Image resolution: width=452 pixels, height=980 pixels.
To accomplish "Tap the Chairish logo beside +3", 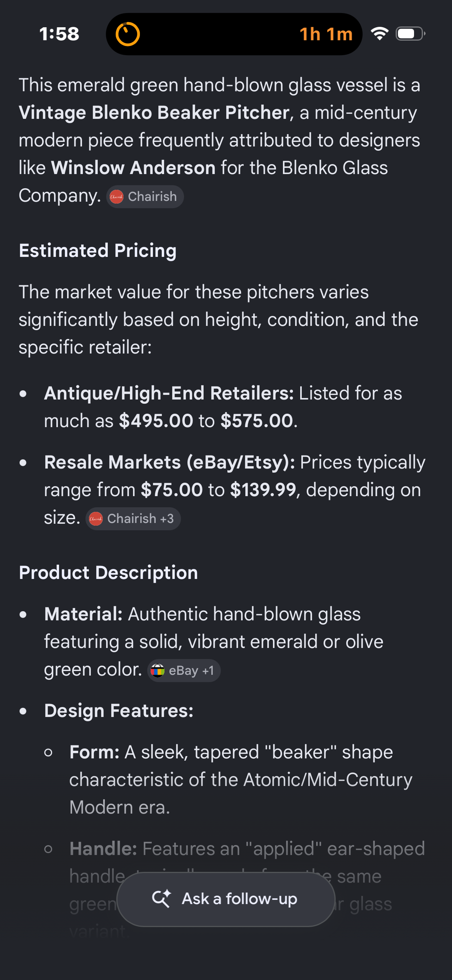I will 96,519.
